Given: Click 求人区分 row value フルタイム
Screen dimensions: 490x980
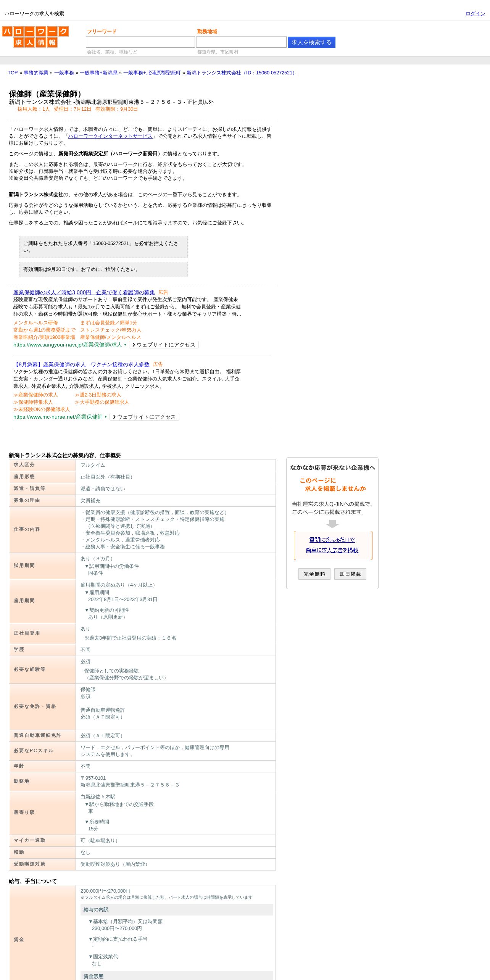Looking at the screenshot, I should [93, 465].
